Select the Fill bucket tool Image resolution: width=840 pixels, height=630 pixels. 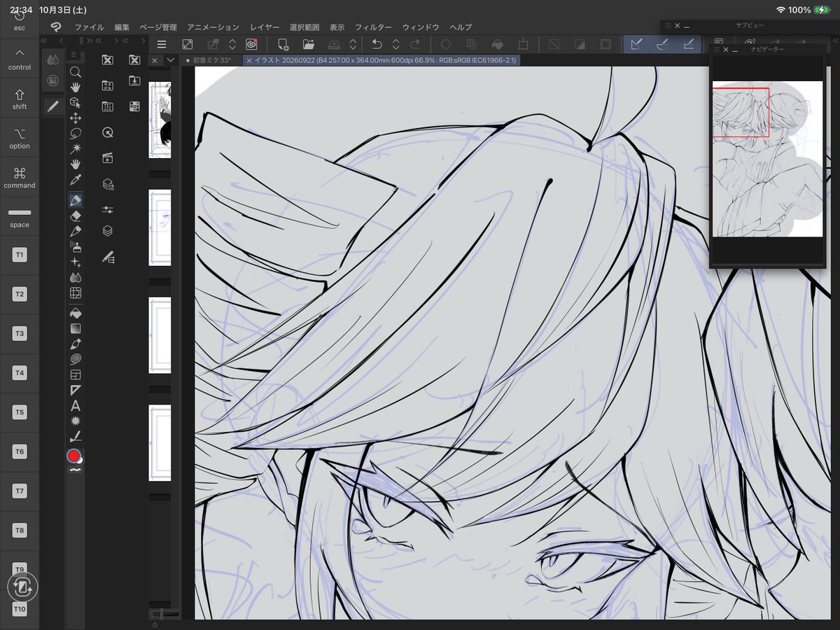point(76,313)
